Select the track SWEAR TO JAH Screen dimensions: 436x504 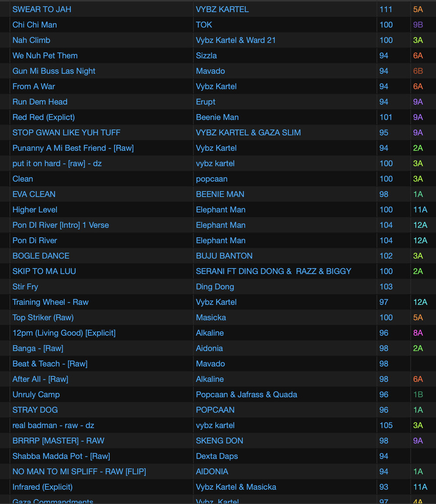[x=42, y=9]
